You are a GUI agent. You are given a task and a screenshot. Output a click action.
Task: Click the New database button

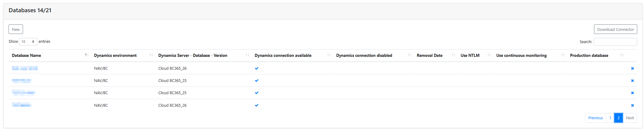pyautogui.click(x=16, y=29)
